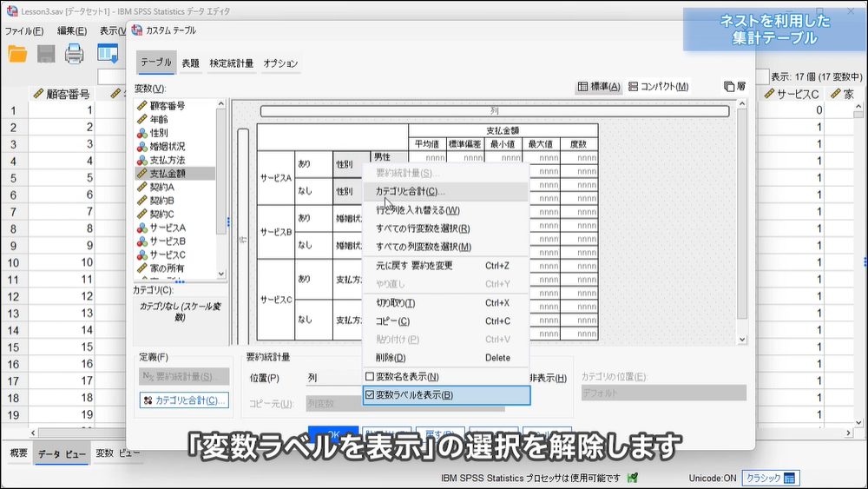868x489 pixels.
Task: Choose 行と列を入れ替える(W) menu entry
Action: 445,210
